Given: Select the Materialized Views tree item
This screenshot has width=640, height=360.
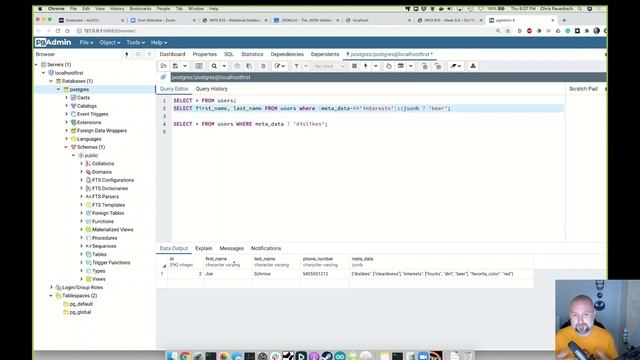Looking at the screenshot, I should coord(112,230).
